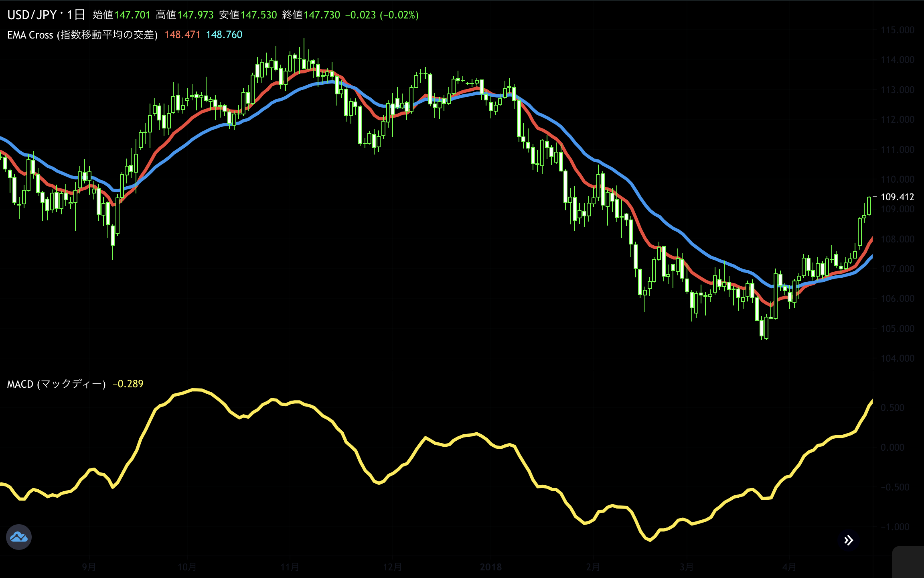
Task: Click the 0.000 level on MACD axis
Action: tap(892, 448)
